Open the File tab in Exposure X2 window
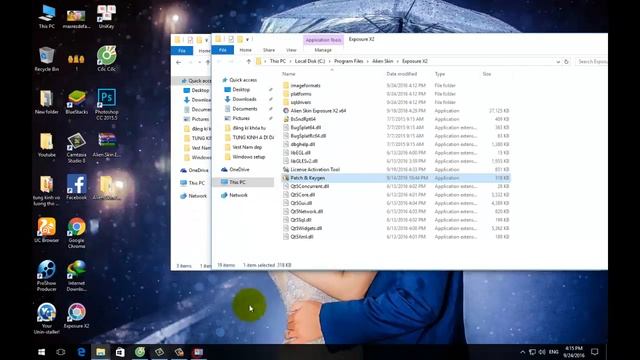Viewport: 640px width, 360px height. tap(223, 50)
